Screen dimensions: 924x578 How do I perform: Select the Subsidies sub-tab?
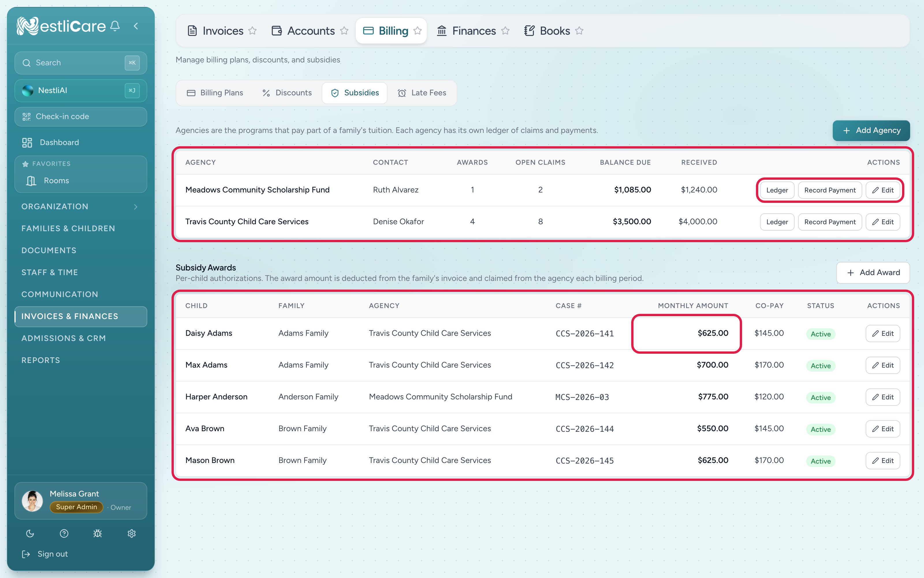[x=355, y=93]
